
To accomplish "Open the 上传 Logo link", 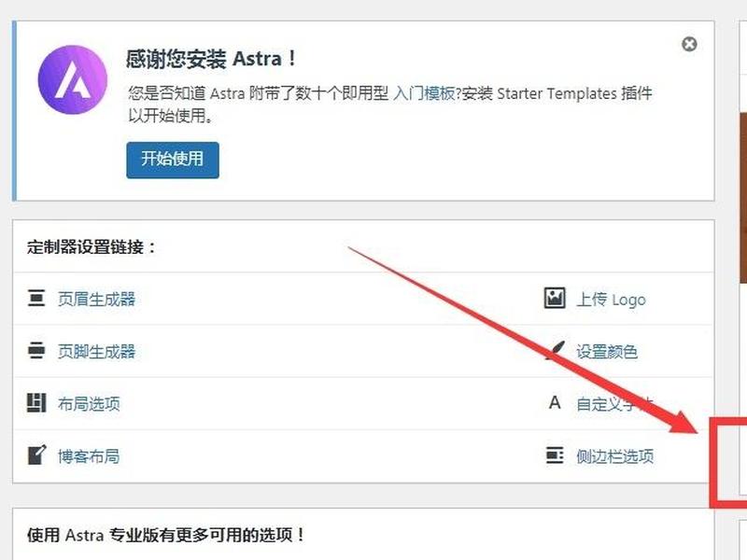I will pyautogui.click(x=612, y=300).
